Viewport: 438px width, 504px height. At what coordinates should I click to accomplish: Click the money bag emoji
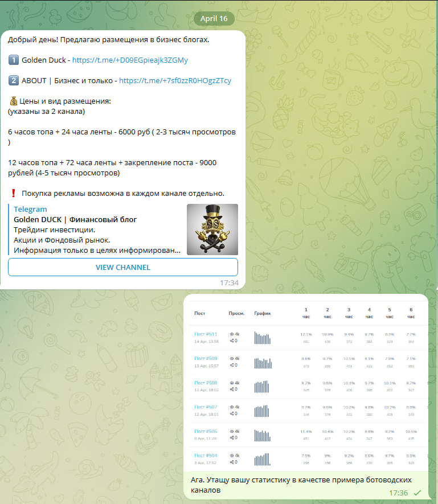coord(13,101)
